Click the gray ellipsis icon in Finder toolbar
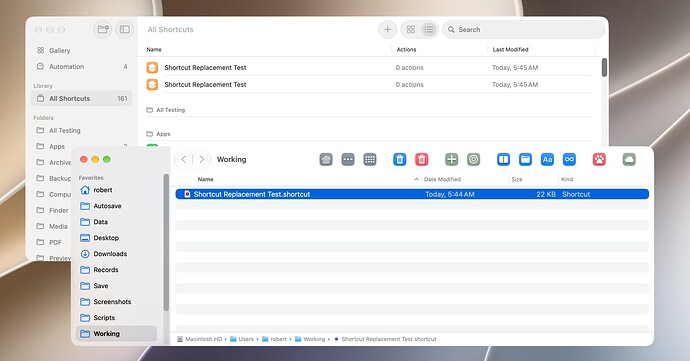Viewport: 690px width, 361px height. pyautogui.click(x=348, y=159)
